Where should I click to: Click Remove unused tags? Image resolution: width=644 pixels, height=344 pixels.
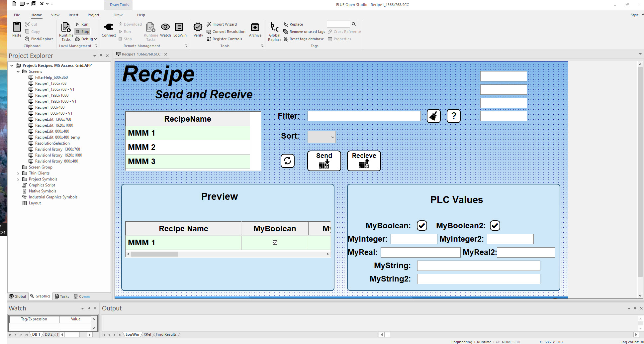(304, 32)
